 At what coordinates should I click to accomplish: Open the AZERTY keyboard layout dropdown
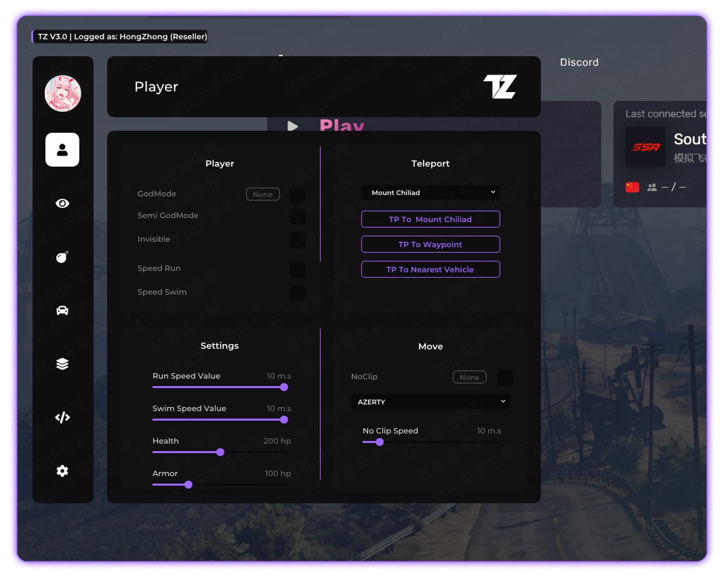click(430, 402)
